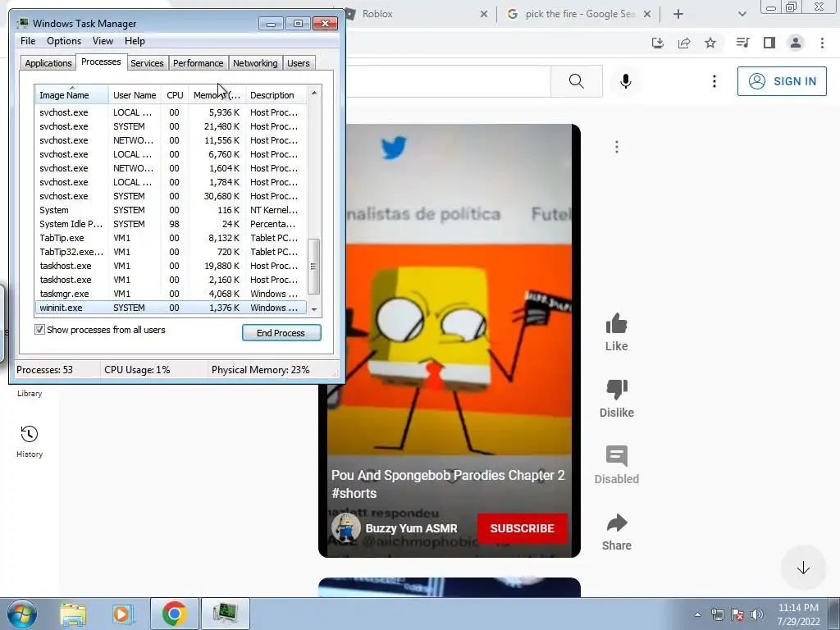The height and width of the screenshot is (630, 840).
Task: Click Chrome install/download page icon
Action: tap(658, 43)
